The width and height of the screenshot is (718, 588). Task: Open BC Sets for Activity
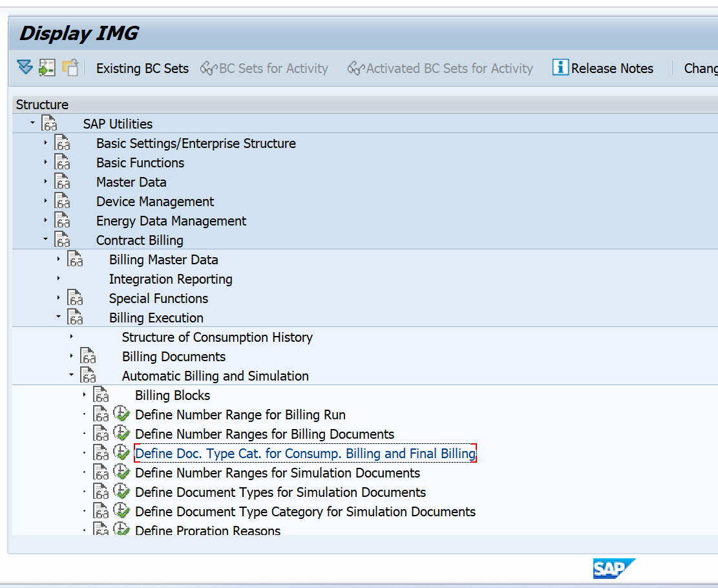264,68
